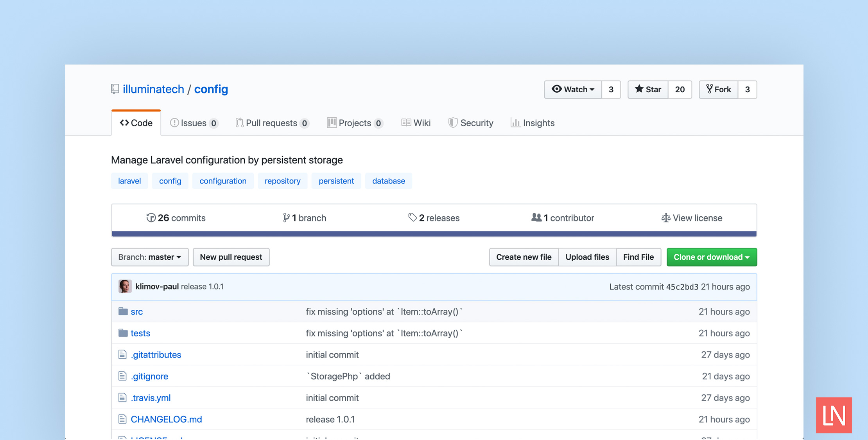This screenshot has width=868, height=440.
Task: Click klimov-paul's avatar thumbnail
Action: click(125, 286)
